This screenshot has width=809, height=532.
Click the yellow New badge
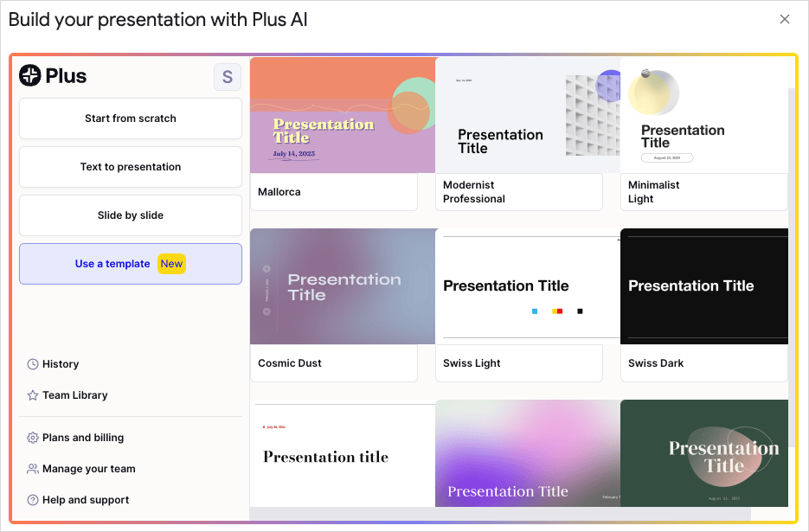coord(171,264)
